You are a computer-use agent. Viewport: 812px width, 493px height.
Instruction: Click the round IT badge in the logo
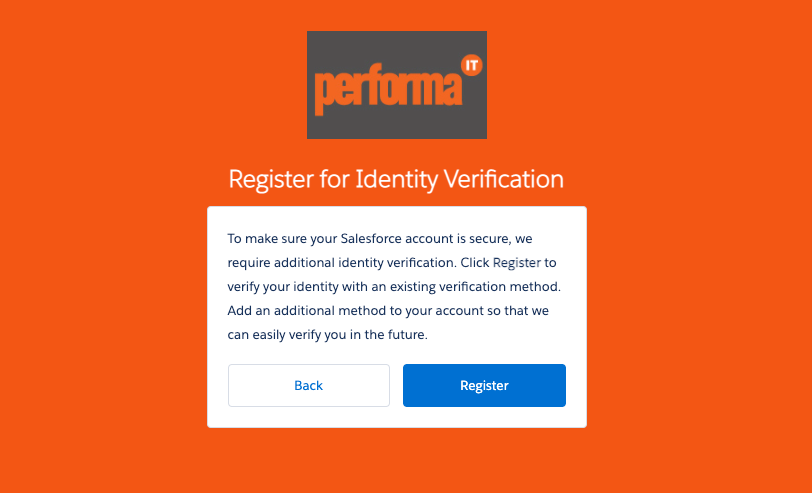point(471,66)
